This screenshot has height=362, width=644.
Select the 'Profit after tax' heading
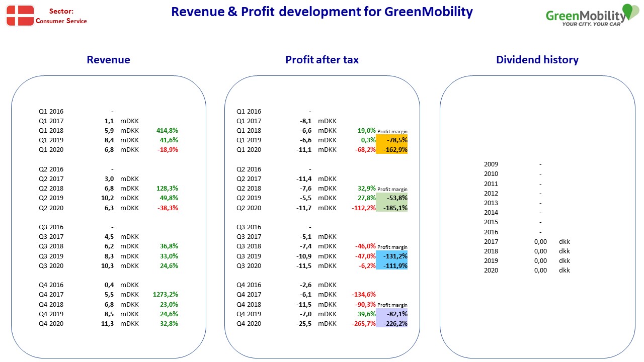coord(322,60)
